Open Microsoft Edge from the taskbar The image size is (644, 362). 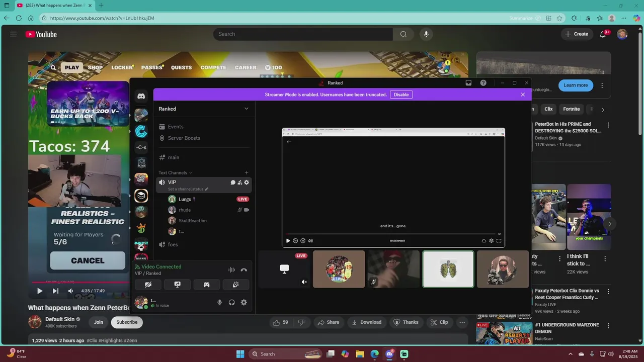tap(374, 354)
